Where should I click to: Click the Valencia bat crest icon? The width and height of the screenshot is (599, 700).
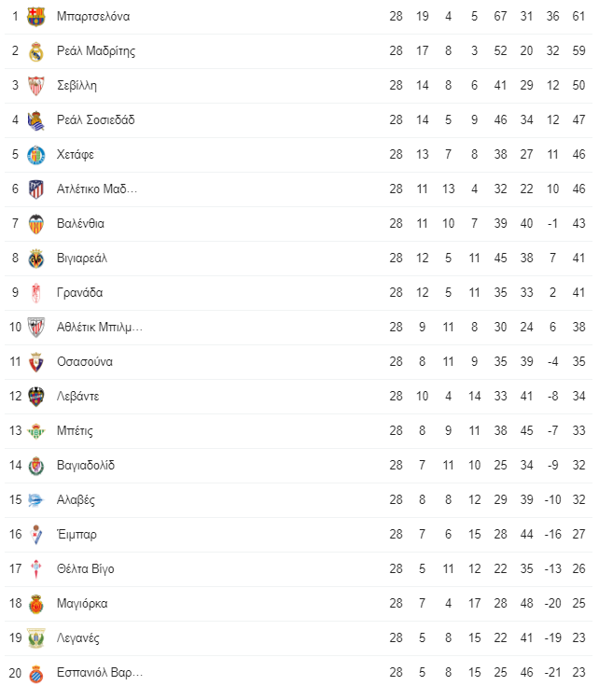tap(36, 224)
